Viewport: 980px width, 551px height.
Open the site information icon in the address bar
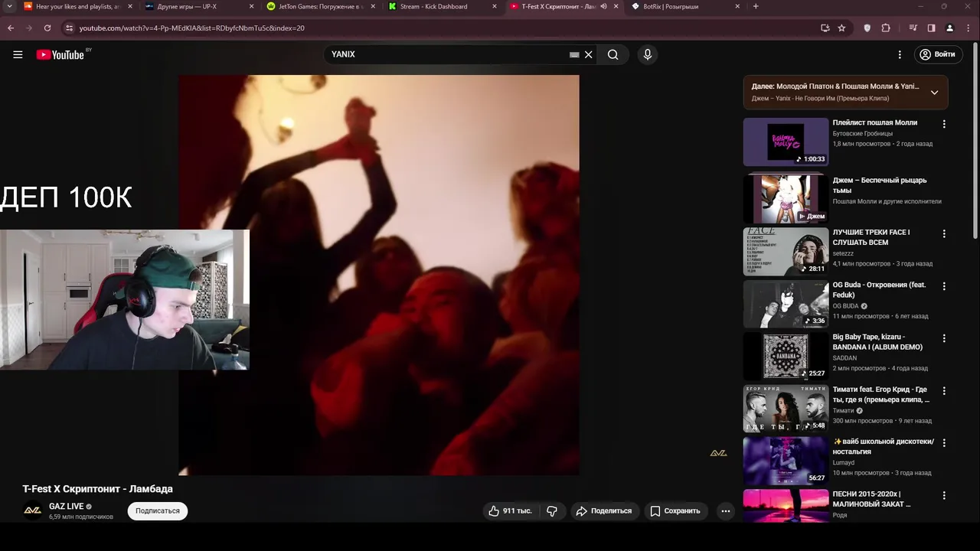(69, 28)
